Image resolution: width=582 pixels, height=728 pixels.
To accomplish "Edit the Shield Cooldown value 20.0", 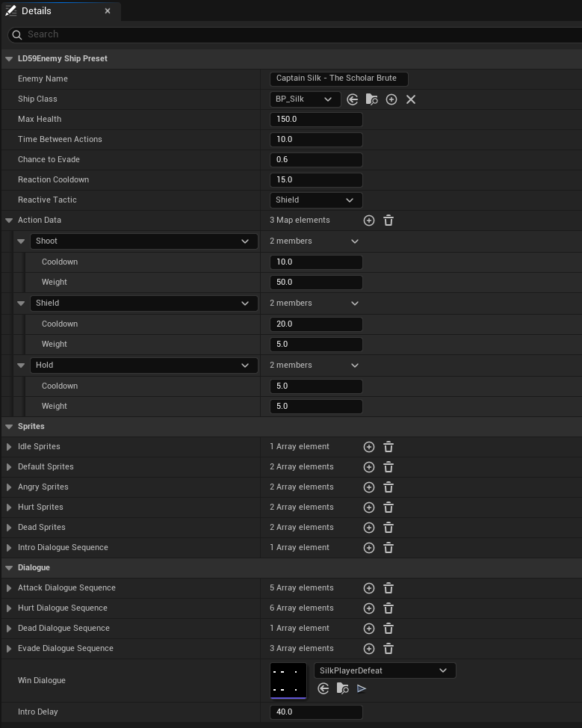I will click(x=316, y=324).
